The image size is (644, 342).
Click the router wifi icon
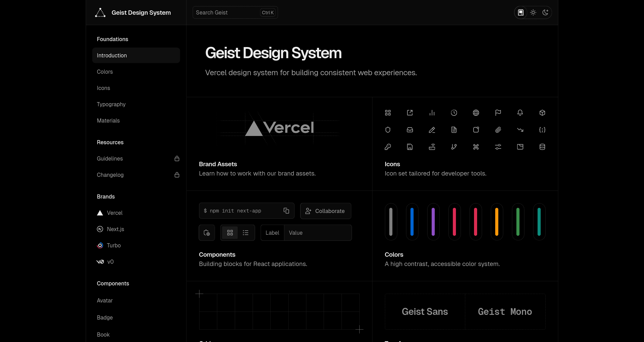point(432,147)
